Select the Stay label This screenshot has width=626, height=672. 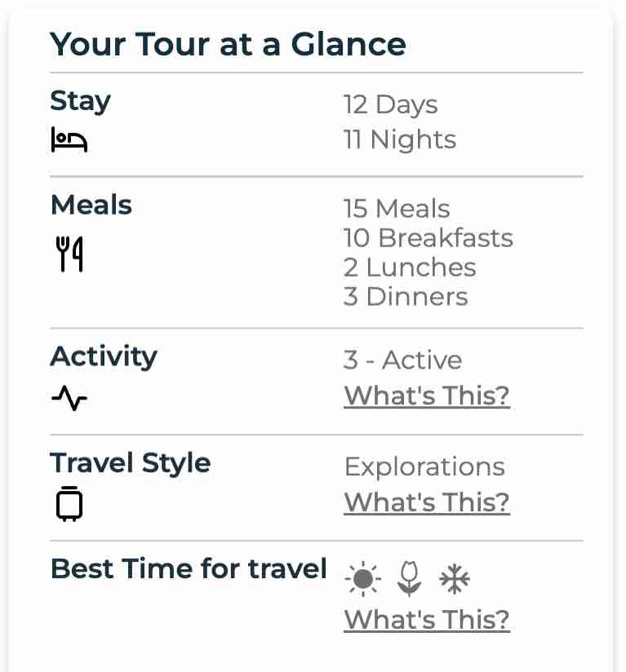tap(80, 101)
